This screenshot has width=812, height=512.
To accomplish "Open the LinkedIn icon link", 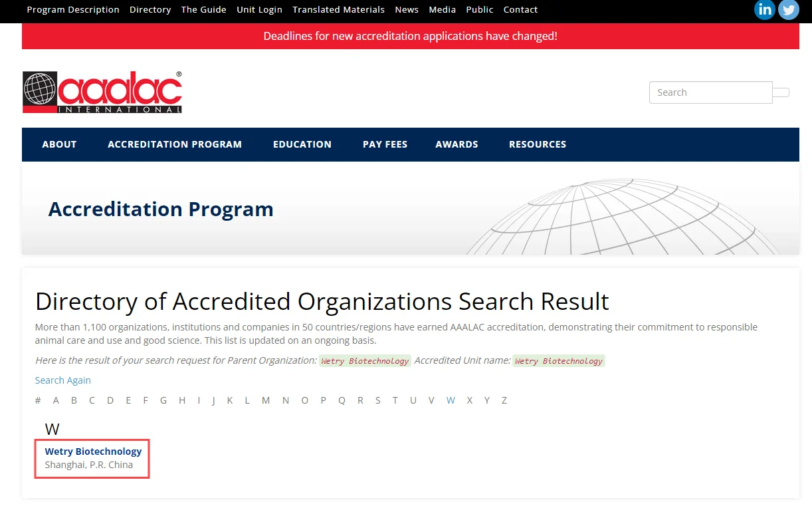I will 765,9.
